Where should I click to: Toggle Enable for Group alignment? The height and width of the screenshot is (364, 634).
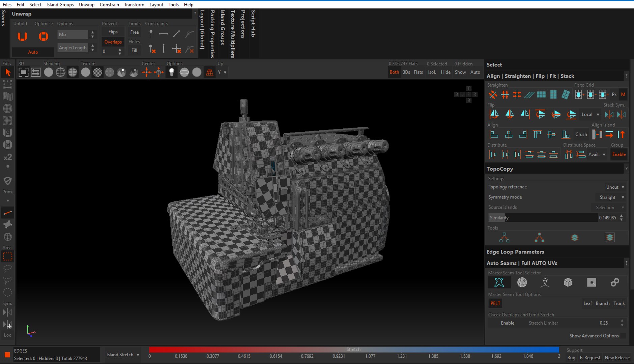[619, 154]
